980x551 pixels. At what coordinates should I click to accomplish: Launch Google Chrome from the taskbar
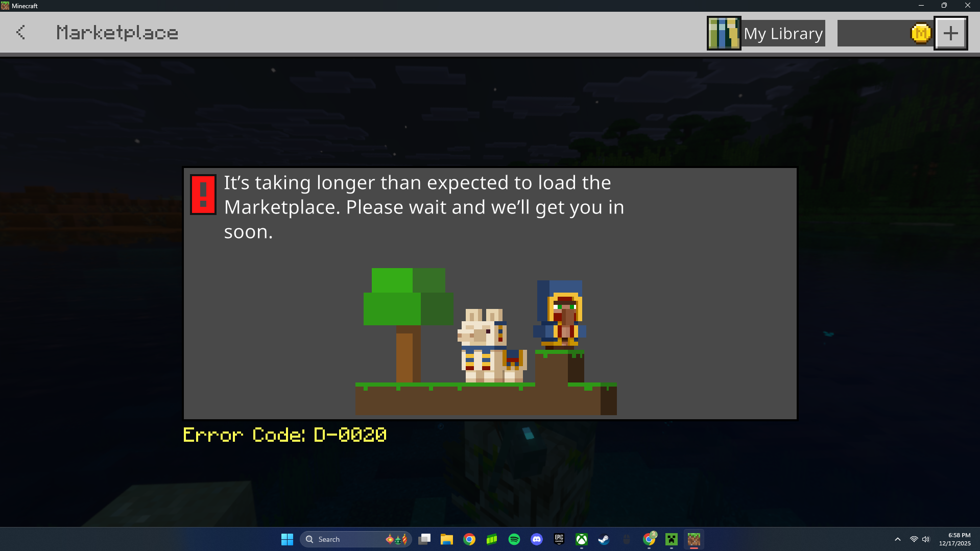coord(469,539)
